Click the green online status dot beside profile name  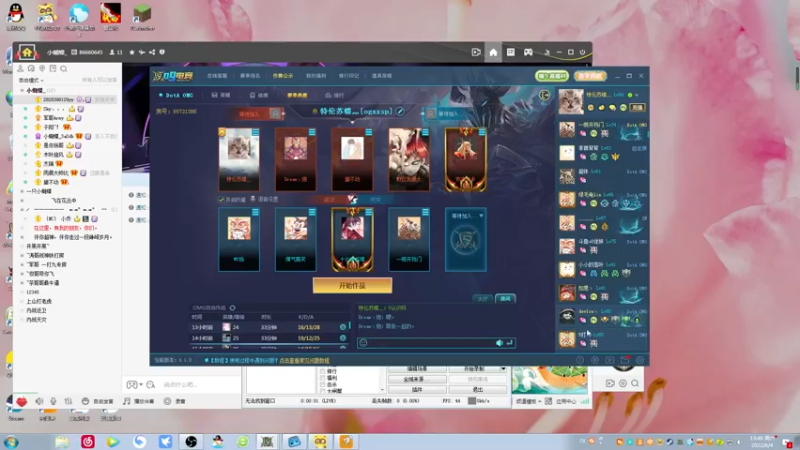coord(630,95)
